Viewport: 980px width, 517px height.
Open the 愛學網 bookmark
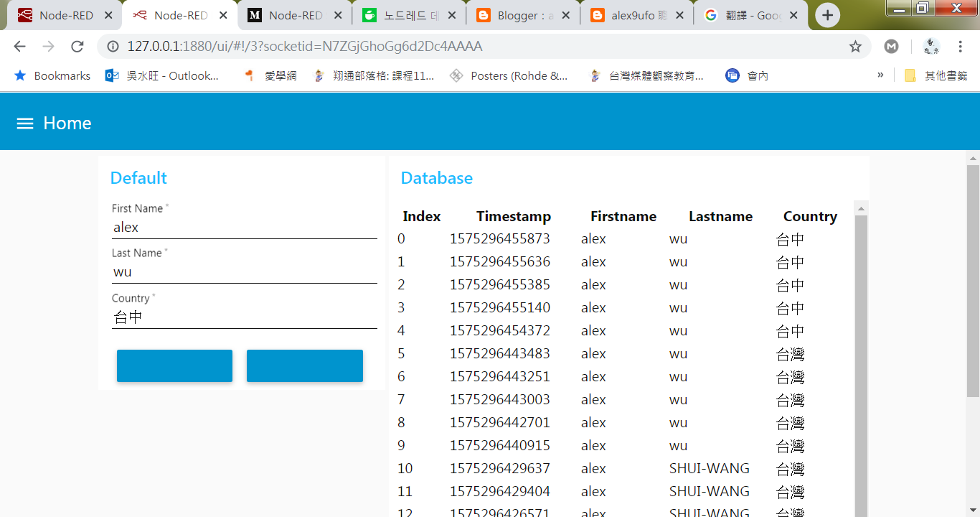278,75
